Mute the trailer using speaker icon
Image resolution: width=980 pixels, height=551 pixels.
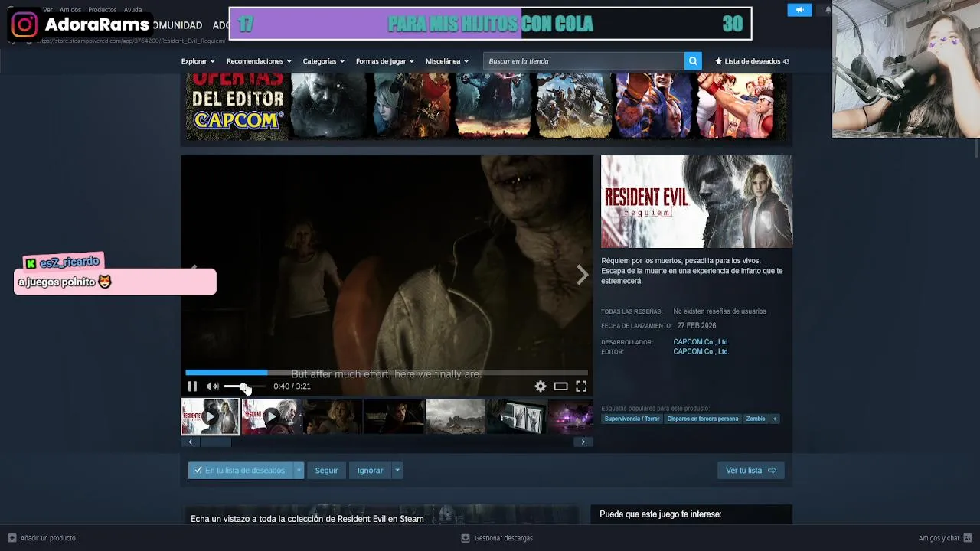212,386
